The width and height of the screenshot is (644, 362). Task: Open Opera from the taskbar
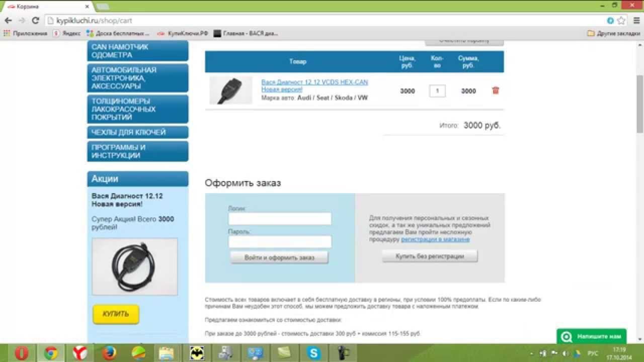tap(21, 353)
